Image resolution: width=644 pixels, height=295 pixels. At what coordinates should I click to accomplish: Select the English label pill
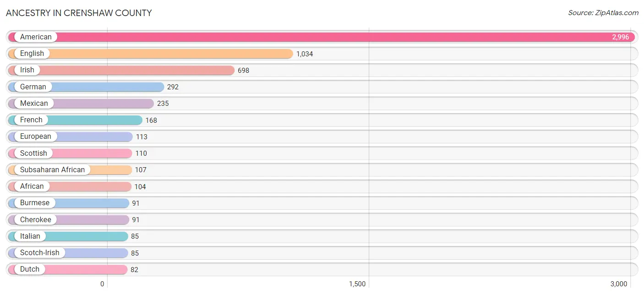(32, 54)
